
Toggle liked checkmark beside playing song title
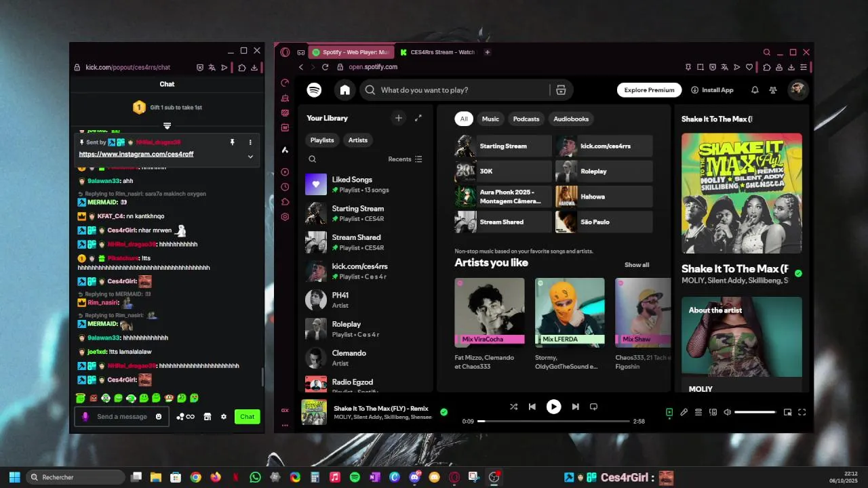pos(443,411)
